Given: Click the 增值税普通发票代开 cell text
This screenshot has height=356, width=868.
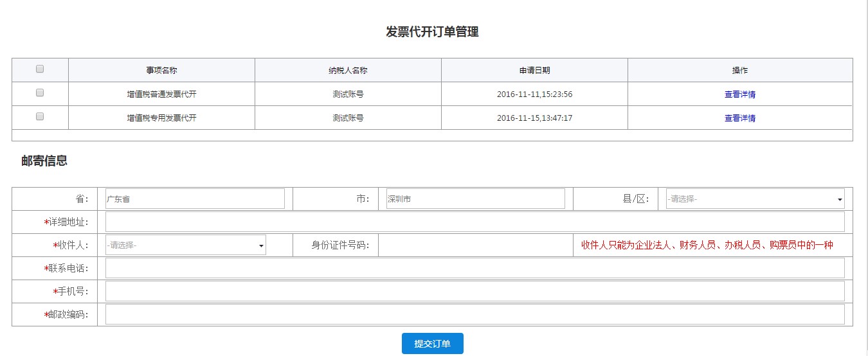Looking at the screenshot, I should [161, 94].
